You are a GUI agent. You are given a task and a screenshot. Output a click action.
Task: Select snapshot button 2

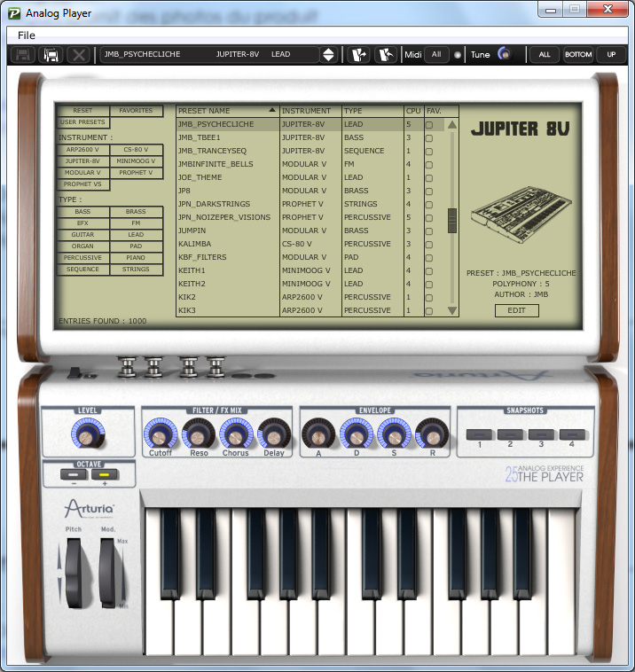pos(510,434)
